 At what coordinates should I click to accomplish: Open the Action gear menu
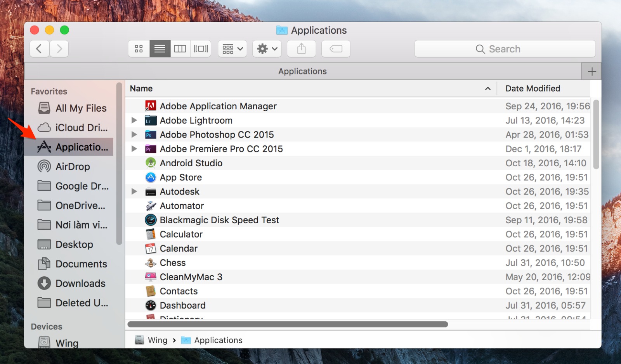tap(267, 49)
